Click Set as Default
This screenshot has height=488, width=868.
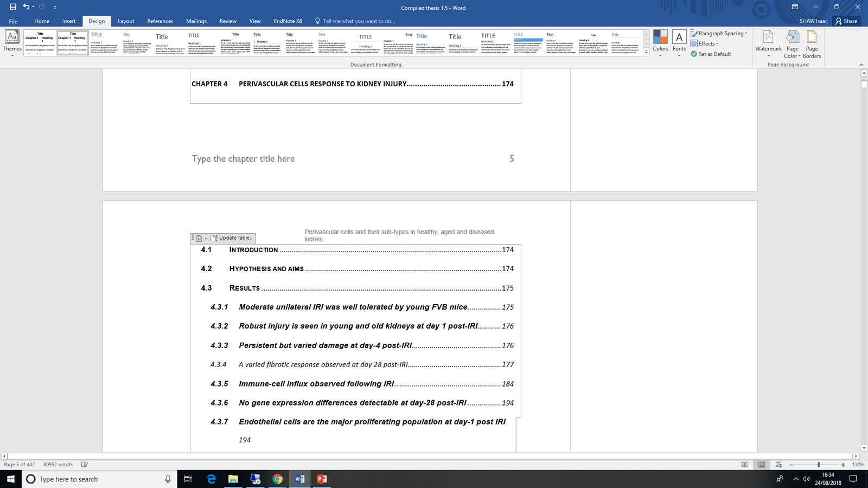pos(711,54)
